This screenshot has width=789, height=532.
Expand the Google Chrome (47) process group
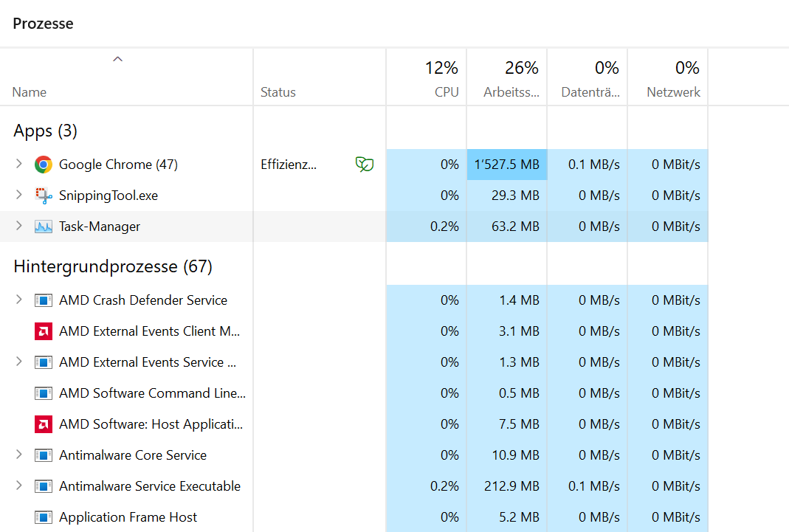(x=19, y=164)
